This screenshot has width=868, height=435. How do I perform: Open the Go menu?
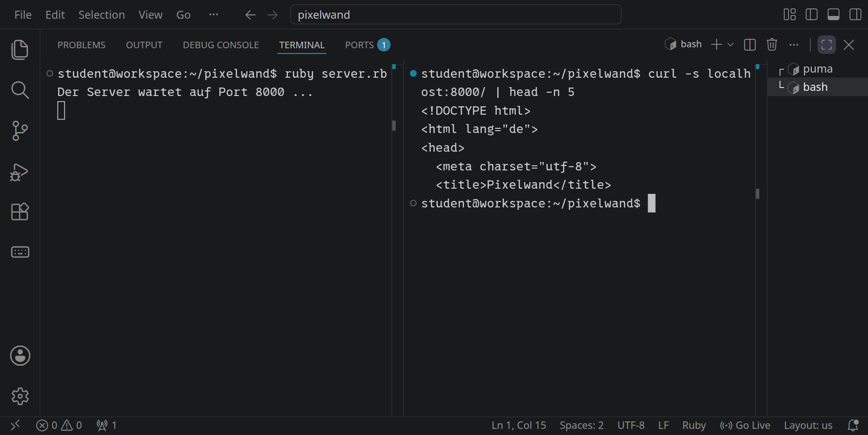tap(183, 15)
